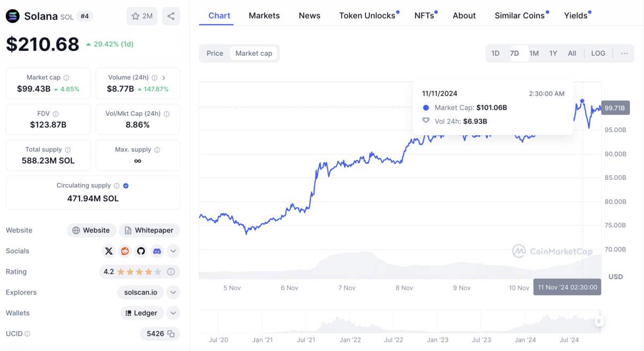
Task: Switch to the Chart tab
Action: click(219, 16)
